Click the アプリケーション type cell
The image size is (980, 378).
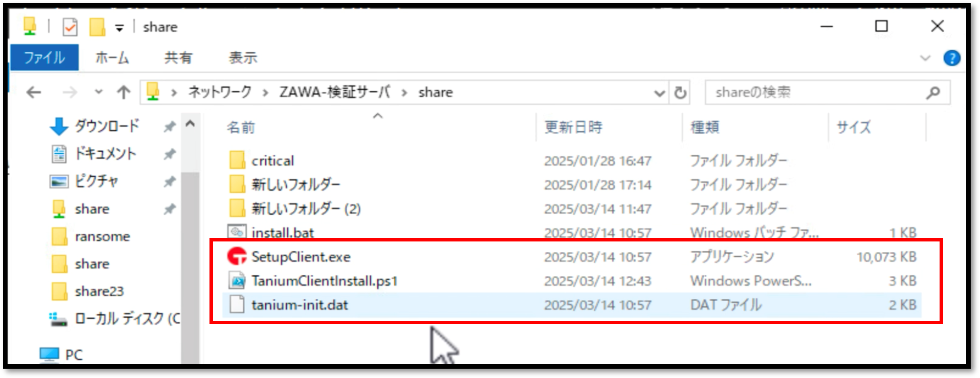732,257
